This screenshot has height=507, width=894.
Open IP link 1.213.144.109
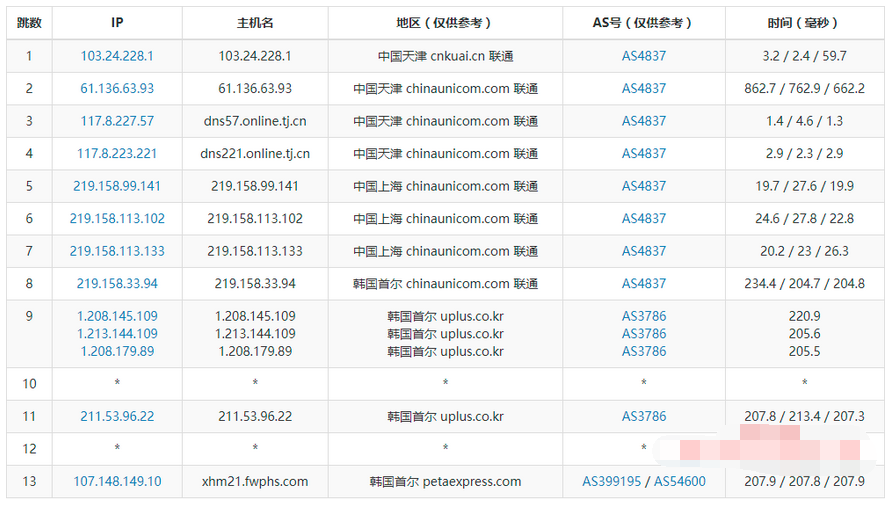(117, 334)
